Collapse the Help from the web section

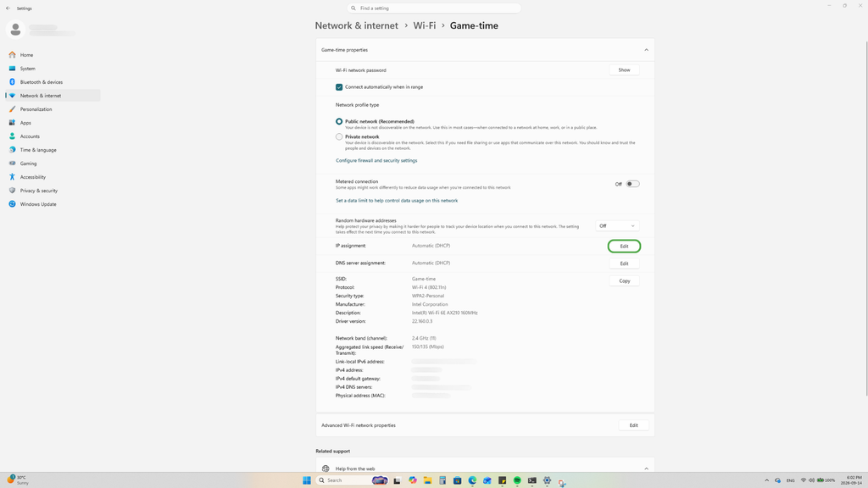point(646,469)
